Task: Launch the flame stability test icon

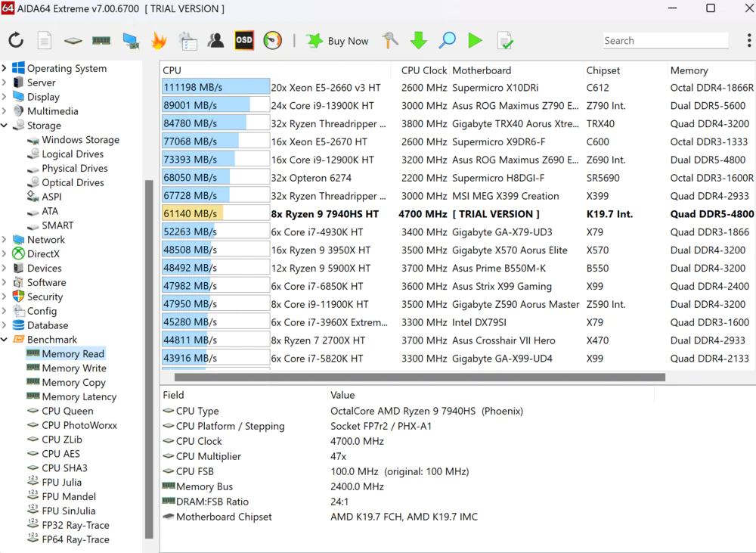Action: click(159, 41)
